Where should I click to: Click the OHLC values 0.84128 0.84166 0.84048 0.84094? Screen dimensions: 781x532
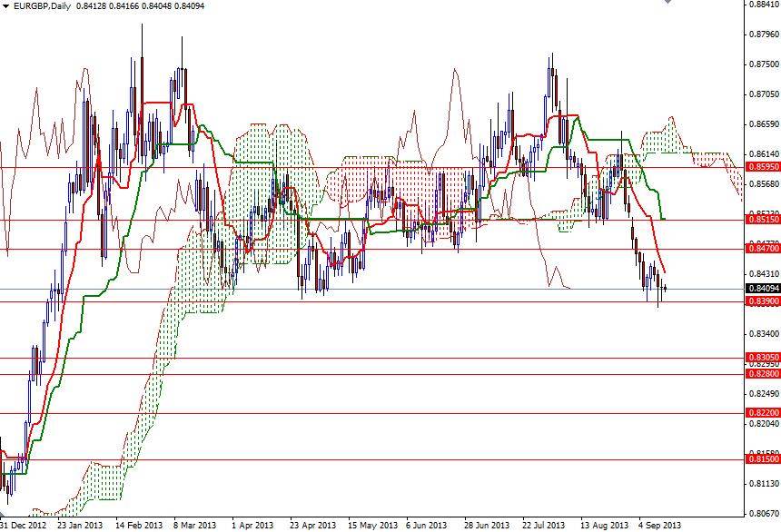[x=141, y=6]
